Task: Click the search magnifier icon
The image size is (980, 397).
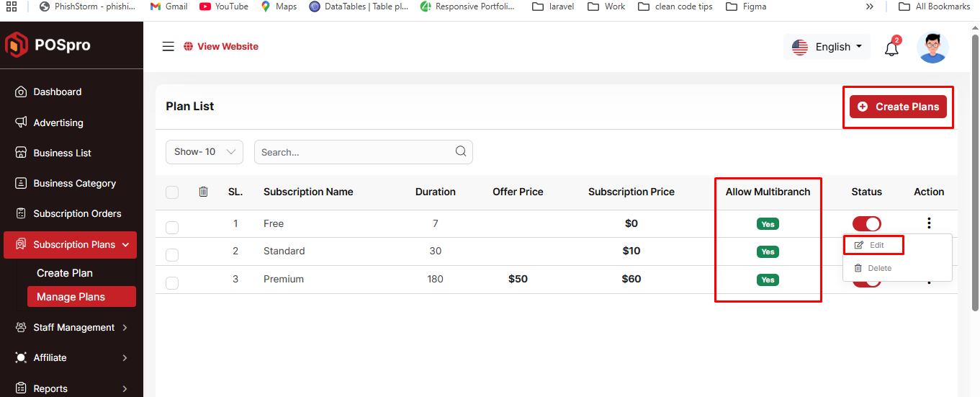Action: [x=461, y=151]
